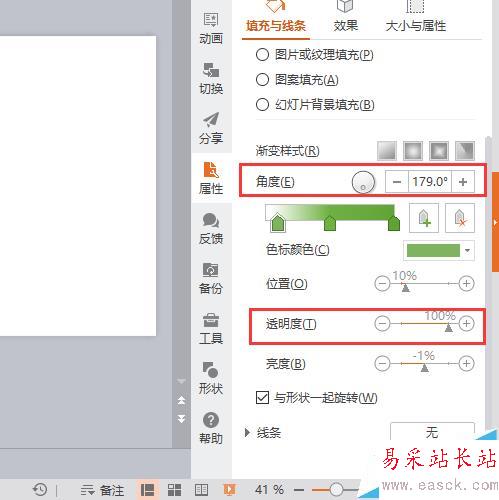Image resolution: width=499 pixels, height=500 pixels.
Task: Choose the first linear gradient style
Action: click(387, 151)
